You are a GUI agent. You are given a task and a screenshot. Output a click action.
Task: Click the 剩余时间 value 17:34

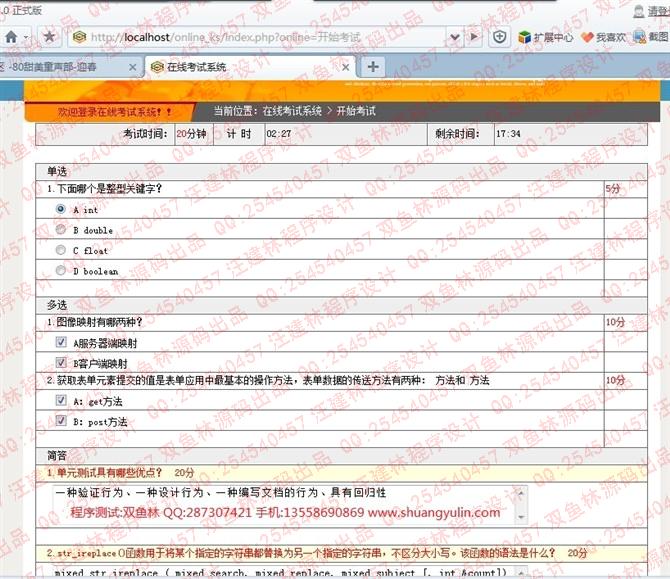(508, 134)
